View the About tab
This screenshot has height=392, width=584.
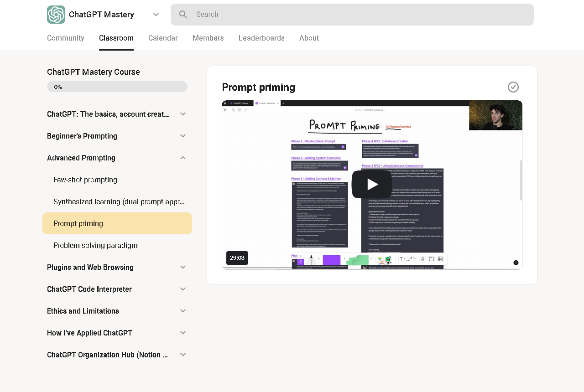click(309, 38)
